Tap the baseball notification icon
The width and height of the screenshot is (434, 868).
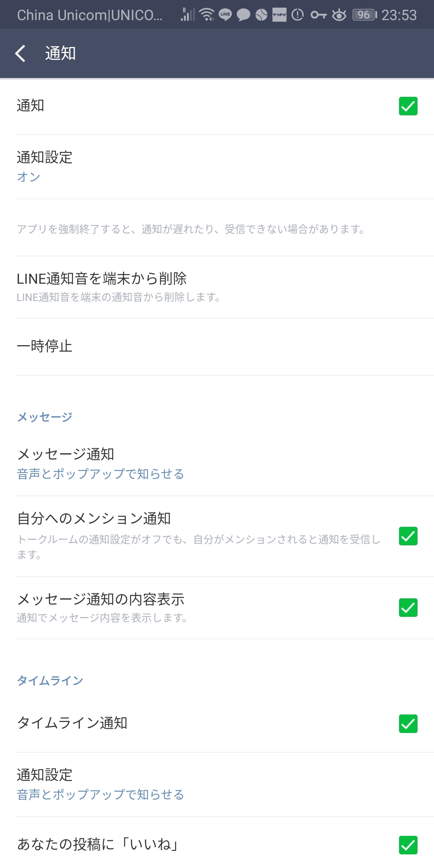pos(261,15)
